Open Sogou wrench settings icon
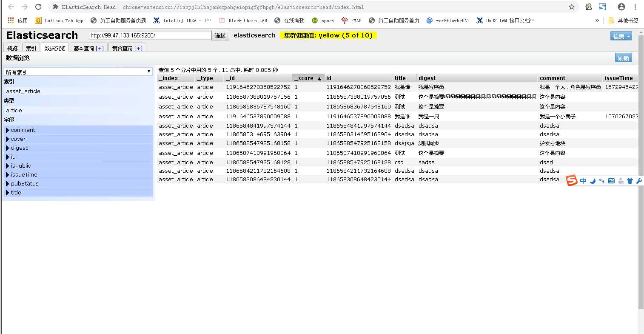The height and width of the screenshot is (334, 644). pos(639,181)
